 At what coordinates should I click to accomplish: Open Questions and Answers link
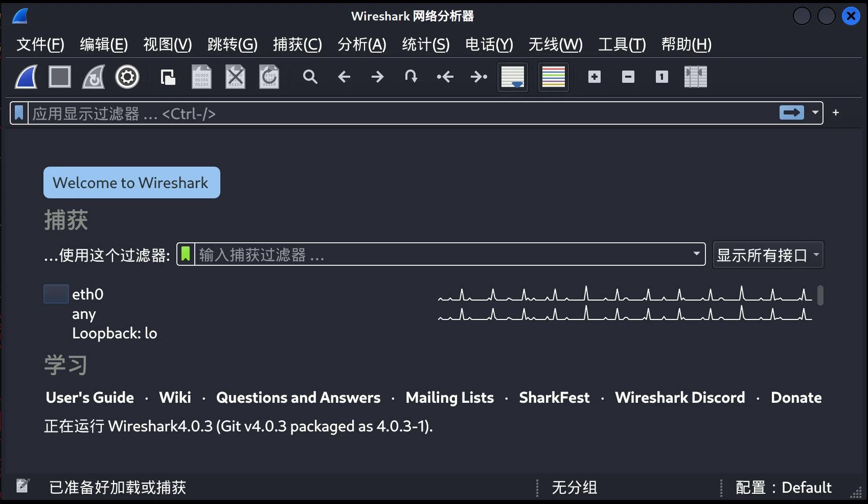click(x=299, y=398)
